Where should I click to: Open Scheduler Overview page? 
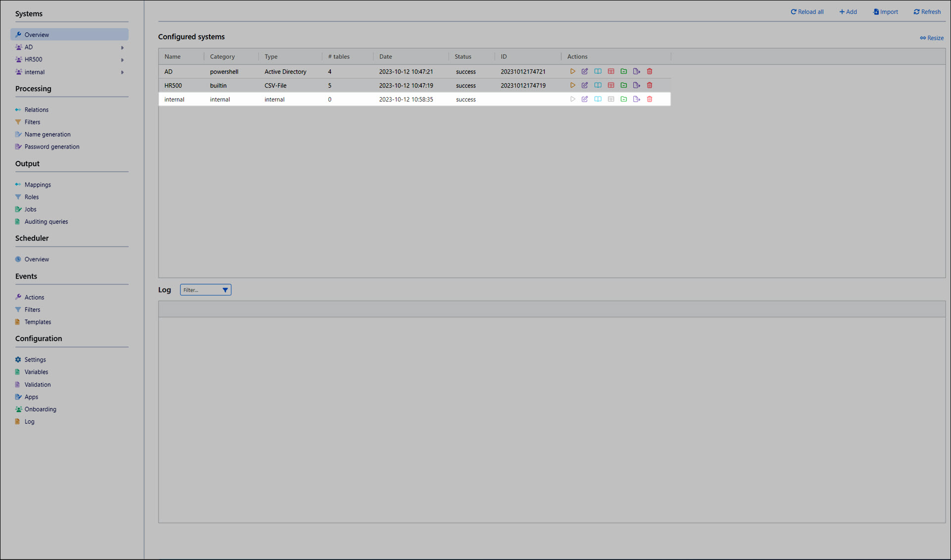click(37, 259)
